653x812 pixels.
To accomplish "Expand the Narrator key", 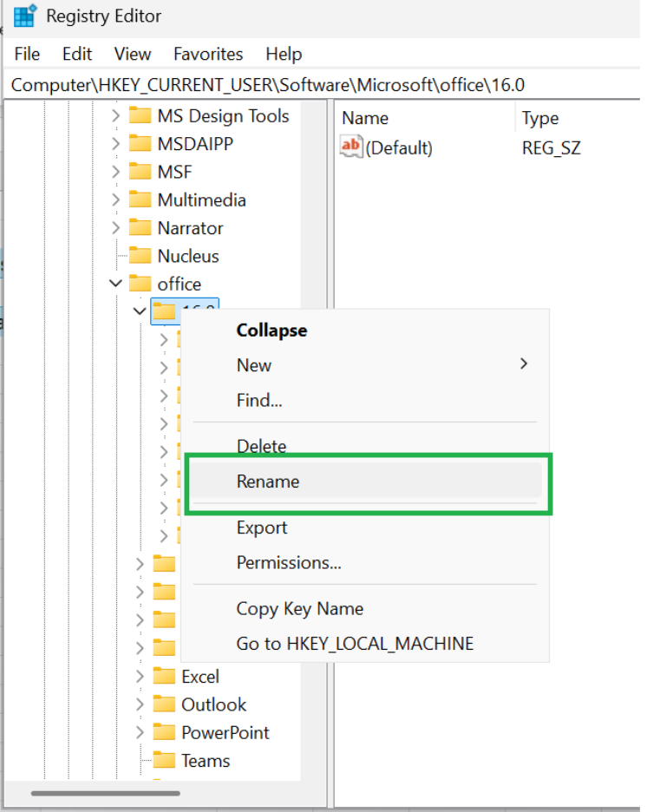I will click(x=116, y=227).
